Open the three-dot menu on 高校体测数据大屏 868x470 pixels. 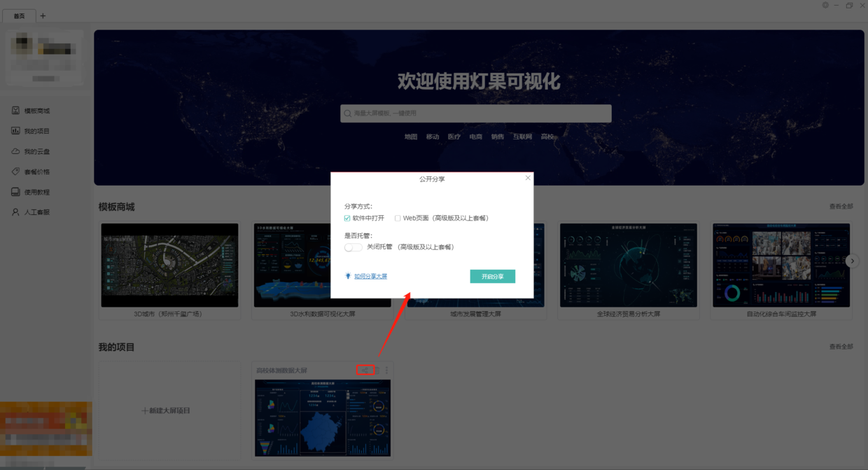[386, 370]
